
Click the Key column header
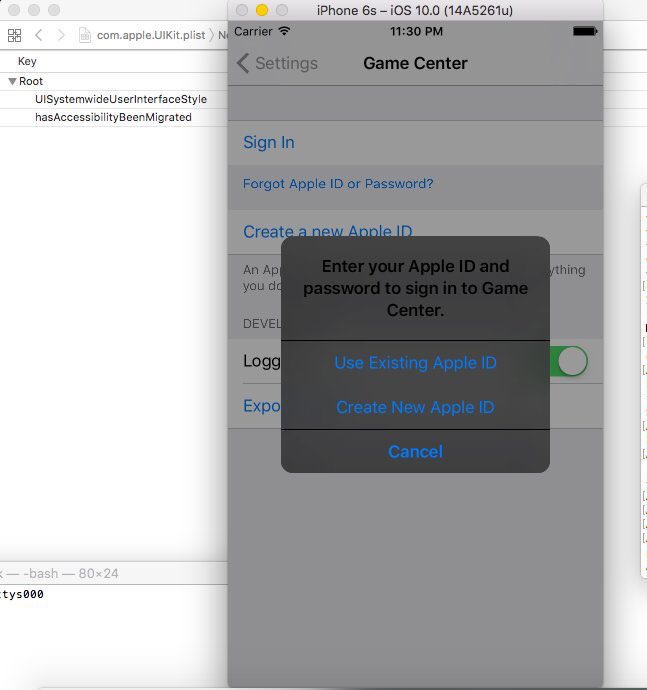[27, 61]
